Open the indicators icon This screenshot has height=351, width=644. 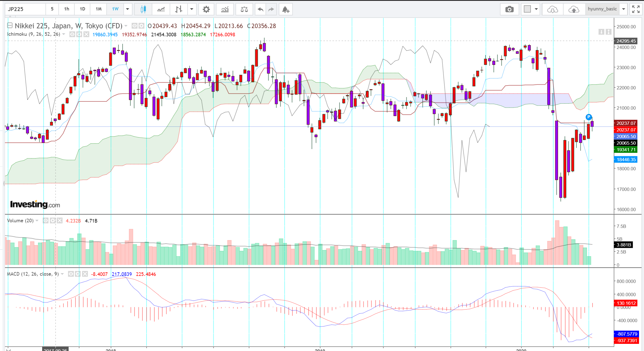(x=225, y=9)
